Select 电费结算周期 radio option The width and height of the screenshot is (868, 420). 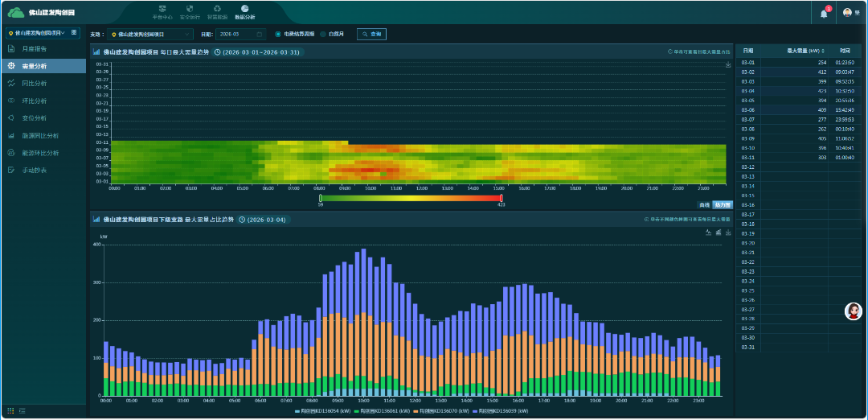[x=279, y=35]
